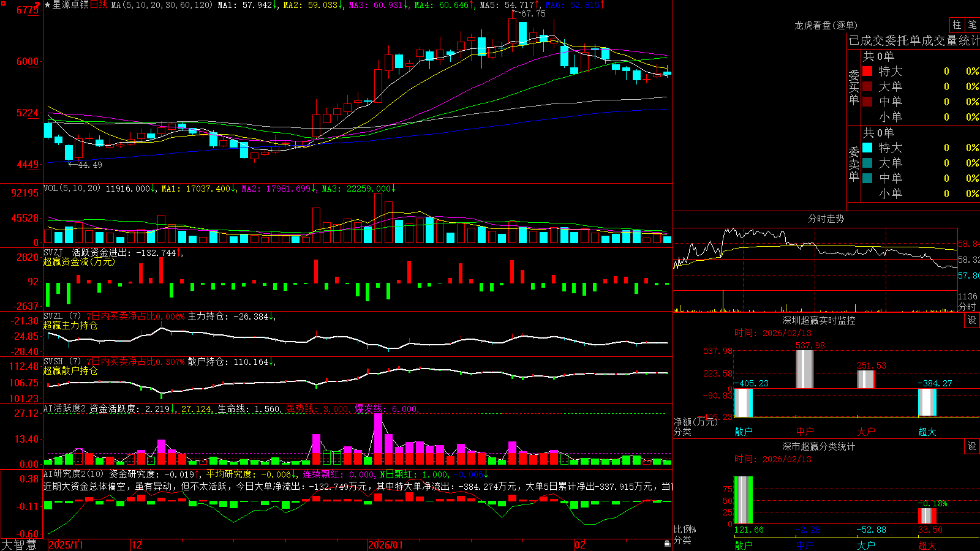The width and height of the screenshot is (980, 551).
Task: Select the 02 month timeline marker
Action: [x=580, y=545]
